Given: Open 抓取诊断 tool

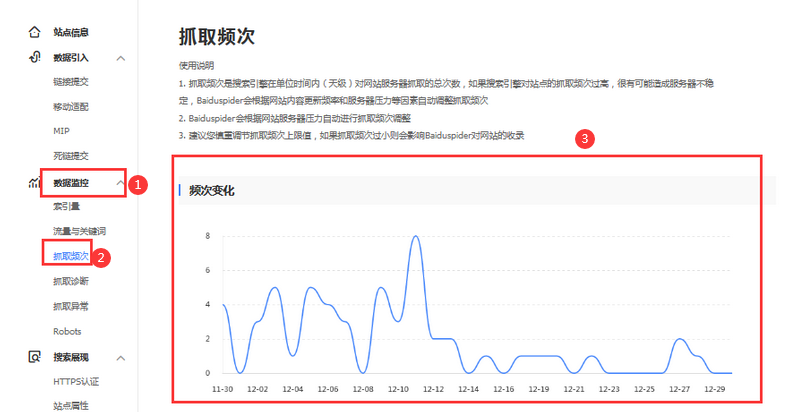Looking at the screenshot, I should (x=71, y=281).
